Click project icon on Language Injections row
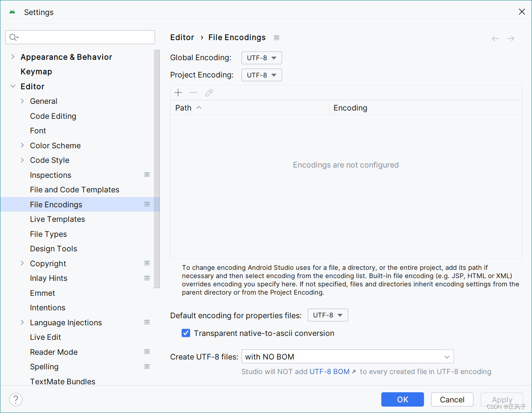The image size is (532, 413). pyautogui.click(x=147, y=322)
